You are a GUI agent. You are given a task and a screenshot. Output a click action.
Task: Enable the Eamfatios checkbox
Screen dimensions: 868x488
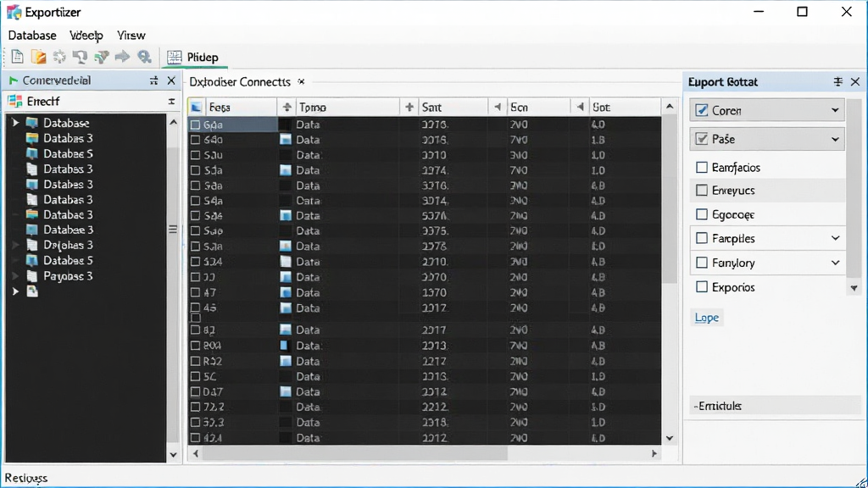[702, 167]
